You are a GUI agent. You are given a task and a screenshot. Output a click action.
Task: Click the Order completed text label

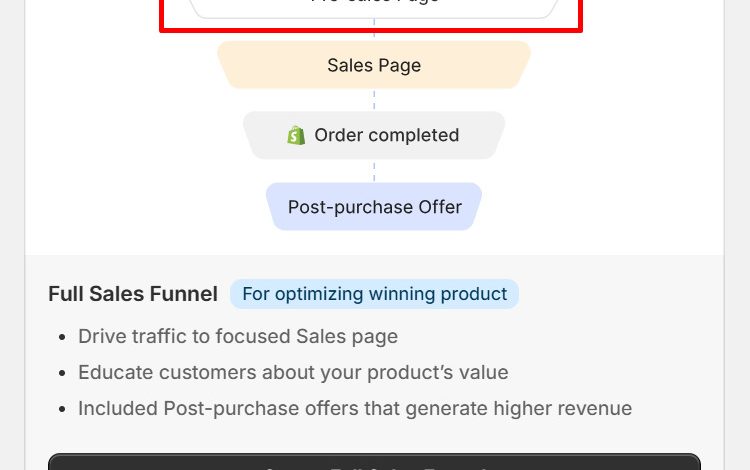click(x=386, y=135)
